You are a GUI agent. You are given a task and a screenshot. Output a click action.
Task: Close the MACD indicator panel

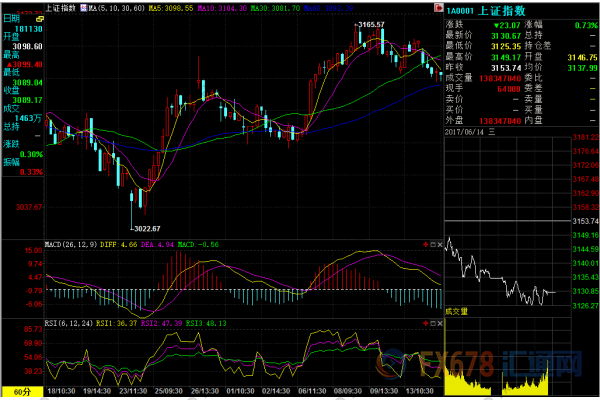point(443,243)
